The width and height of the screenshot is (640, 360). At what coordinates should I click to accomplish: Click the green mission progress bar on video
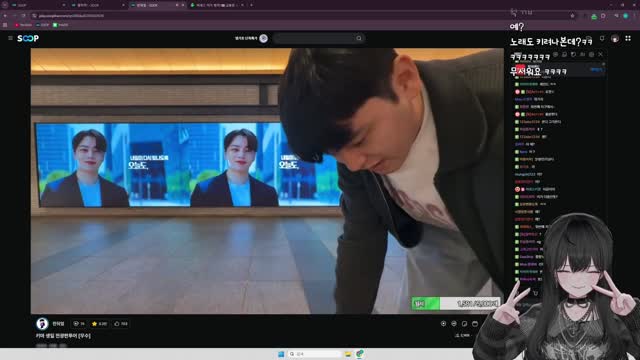[456, 303]
